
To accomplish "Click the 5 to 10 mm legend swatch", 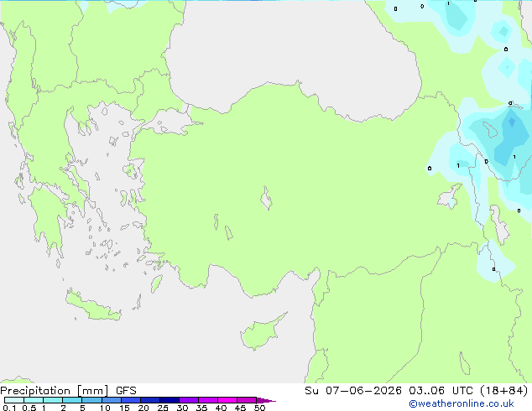I will coord(92,400).
